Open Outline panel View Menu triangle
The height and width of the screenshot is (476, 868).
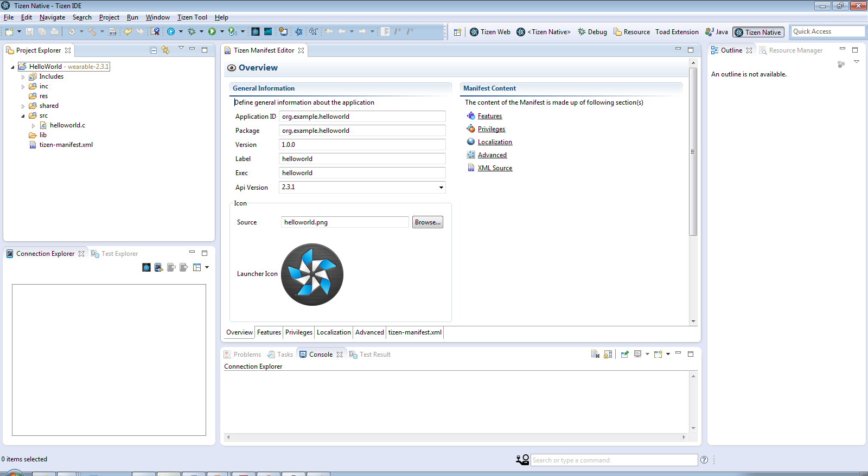click(x=857, y=62)
